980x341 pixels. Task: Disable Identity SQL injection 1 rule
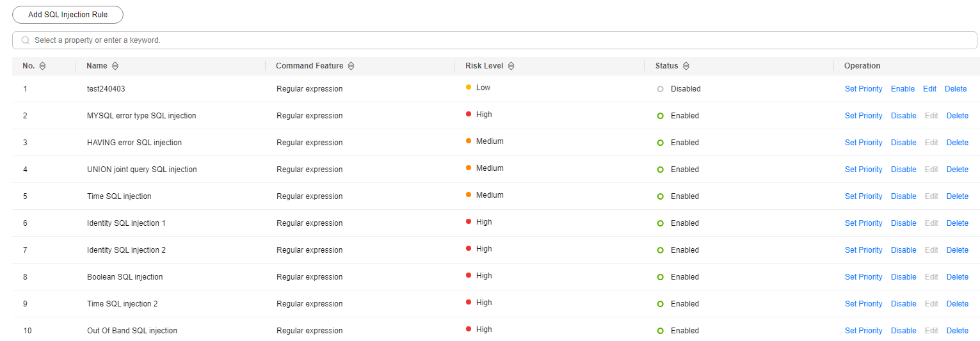coord(904,223)
